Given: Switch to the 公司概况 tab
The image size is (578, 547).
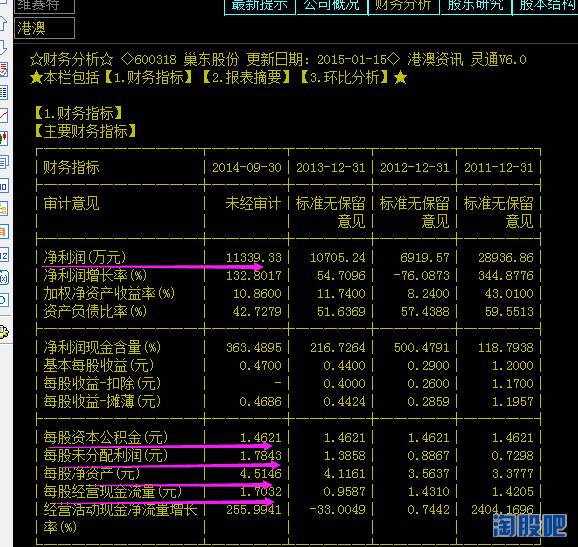Looking at the screenshot, I should coord(332,7).
